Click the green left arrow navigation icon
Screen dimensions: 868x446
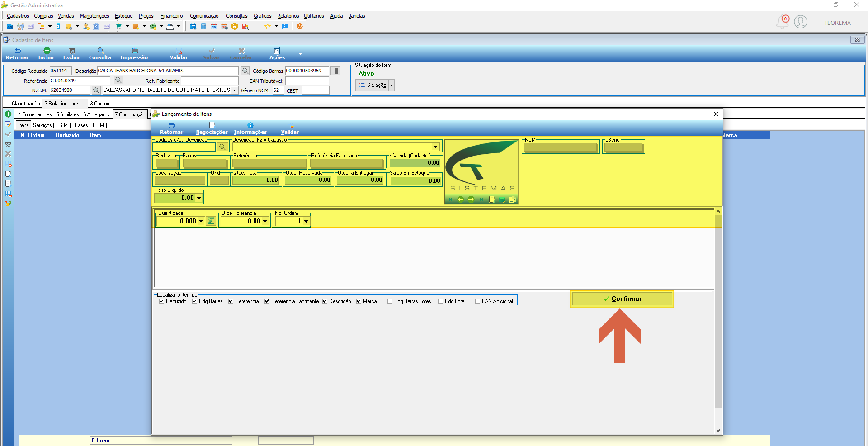point(460,199)
